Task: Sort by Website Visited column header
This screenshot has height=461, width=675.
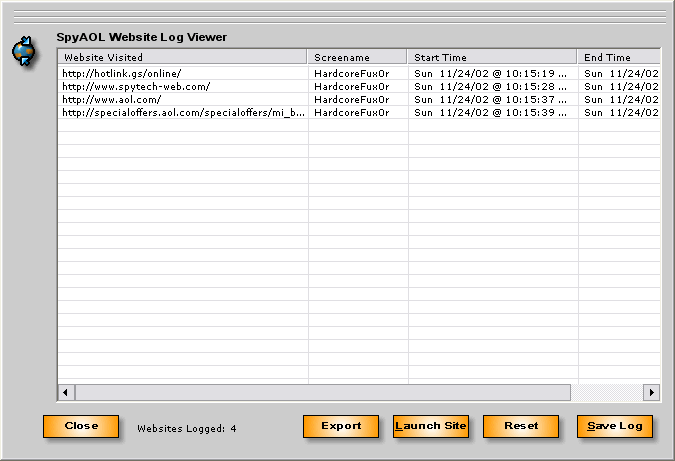Action: [182, 57]
